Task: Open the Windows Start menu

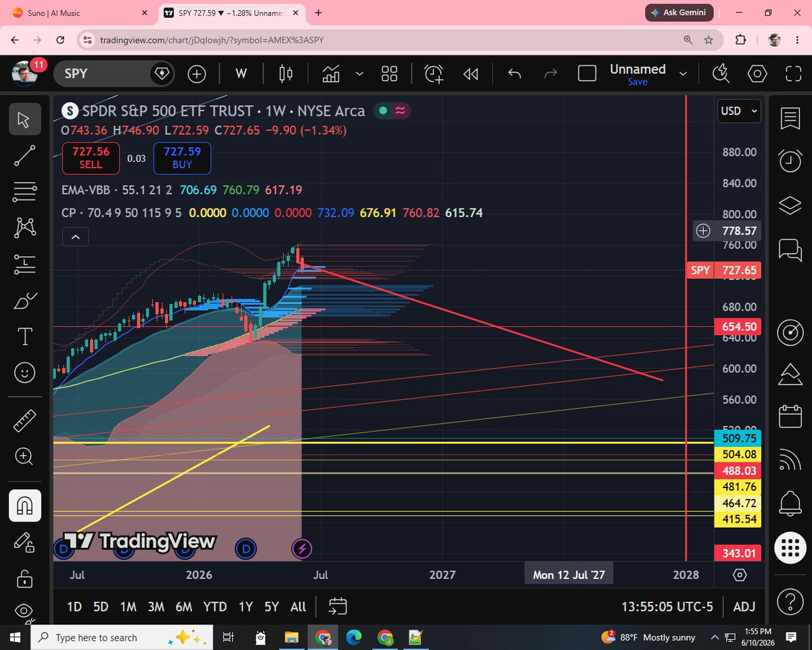Action: [x=15, y=637]
